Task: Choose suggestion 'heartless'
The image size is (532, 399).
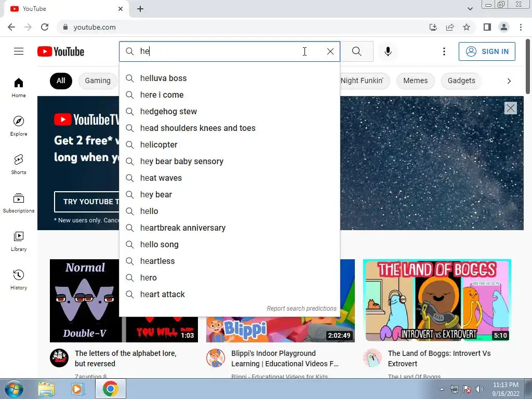Action: (229, 261)
